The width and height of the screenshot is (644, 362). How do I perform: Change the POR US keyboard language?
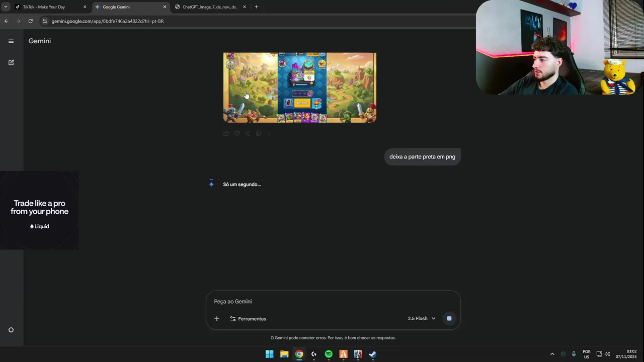(586, 354)
